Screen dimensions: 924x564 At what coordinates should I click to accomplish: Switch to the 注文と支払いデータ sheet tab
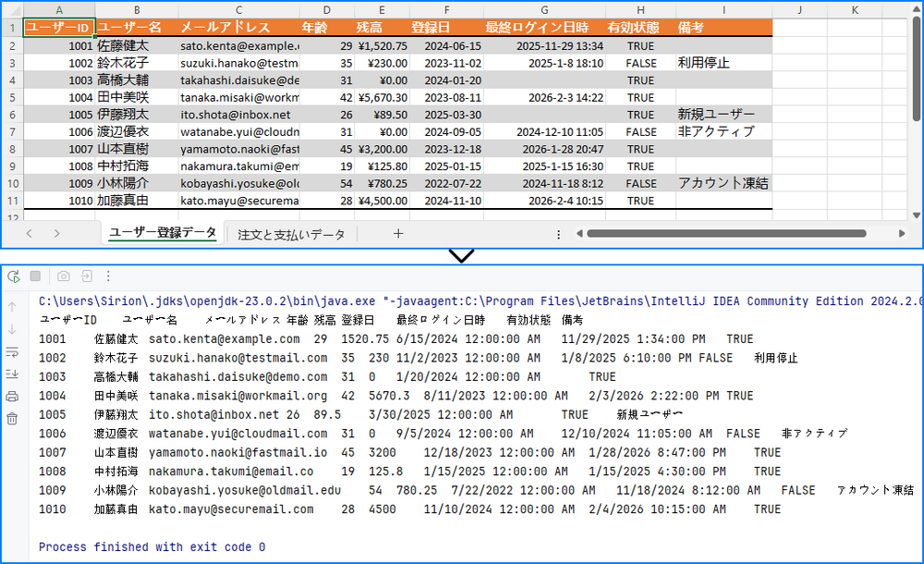(292, 233)
